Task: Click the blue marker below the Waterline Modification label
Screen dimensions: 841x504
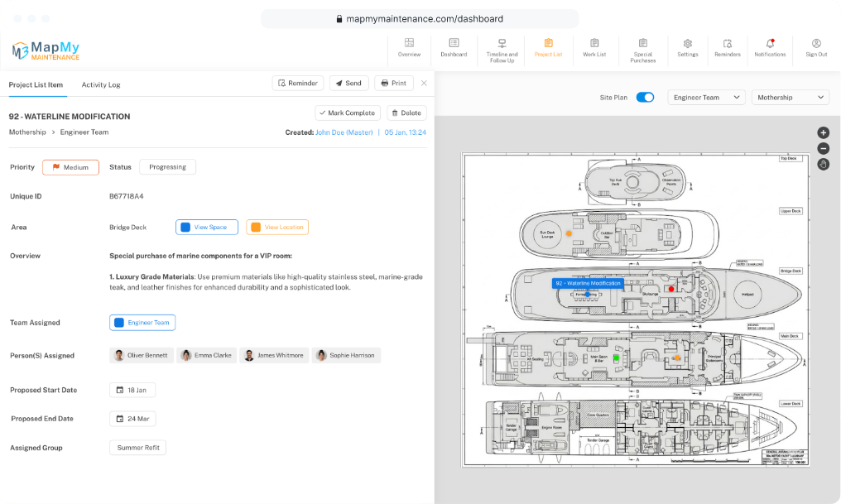Action: click(x=588, y=295)
